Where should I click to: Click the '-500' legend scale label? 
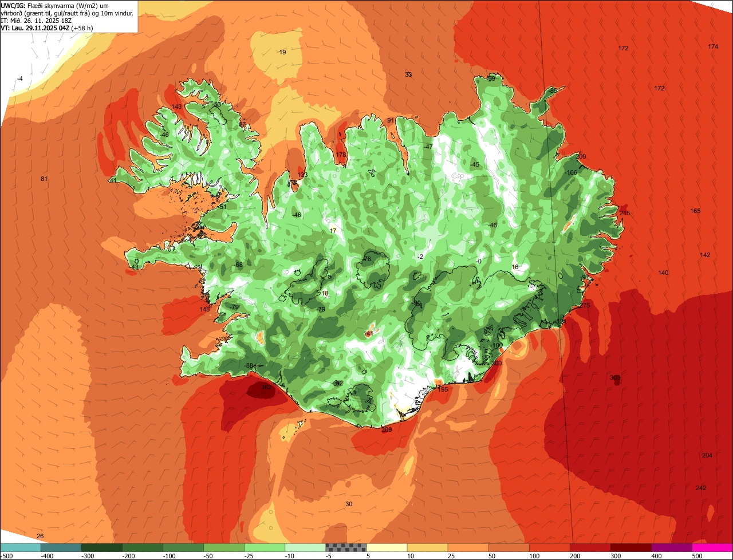click(6, 556)
